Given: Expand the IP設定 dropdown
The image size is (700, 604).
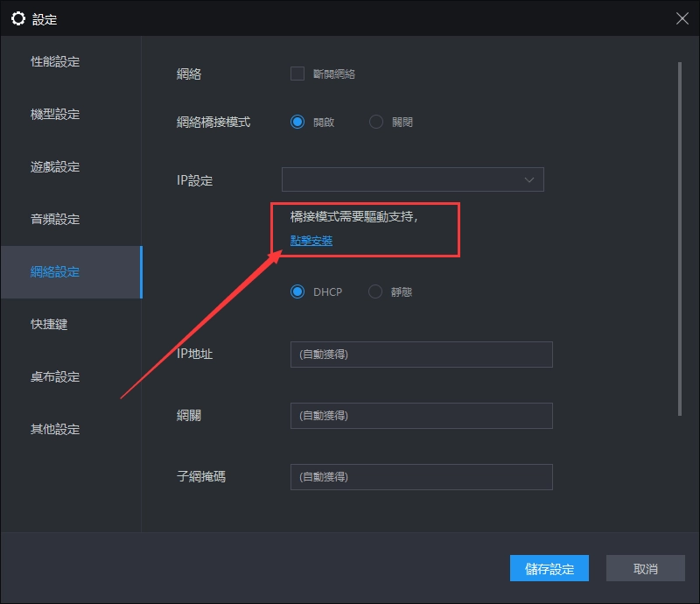Looking at the screenshot, I should [x=412, y=179].
